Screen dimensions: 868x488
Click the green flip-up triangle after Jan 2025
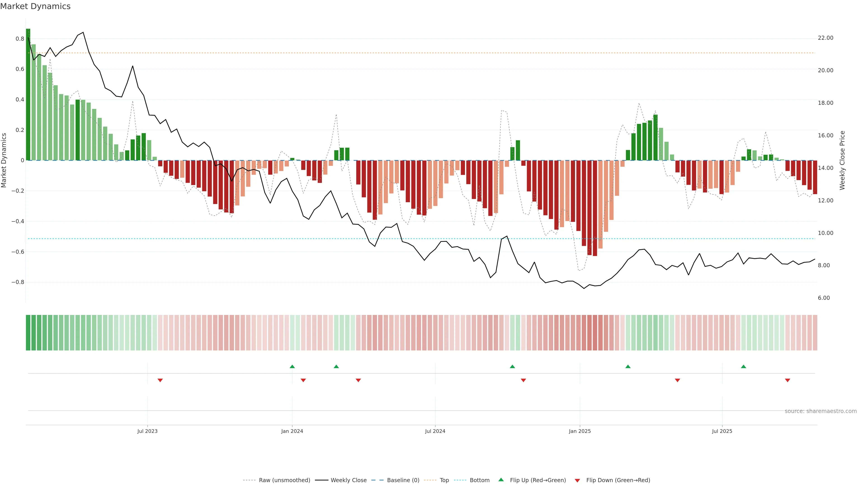pyautogui.click(x=628, y=366)
